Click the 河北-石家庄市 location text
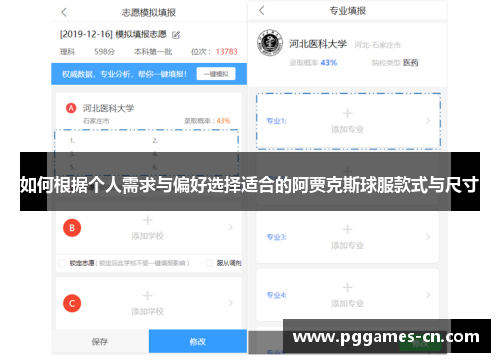Viewport: 500px width, 362px height. coord(377,45)
